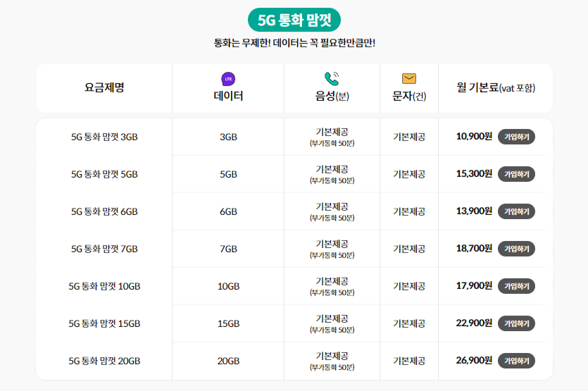Click the 10GB data cell
The height and width of the screenshot is (391, 588).
(228, 286)
